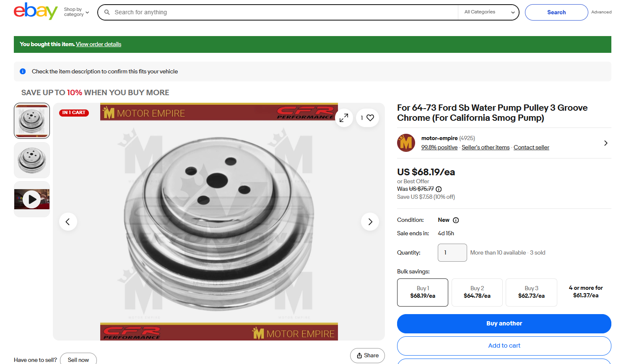The height and width of the screenshot is (364, 621).
Task: Play the product video thumbnail
Action: pyautogui.click(x=32, y=199)
